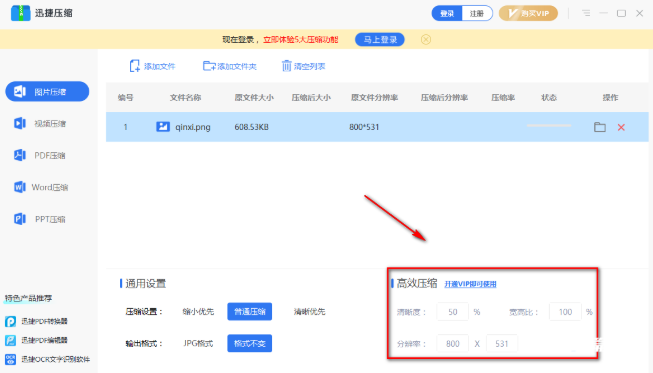Click the 迅捷OCR文字识别软件 product icon
Image resolution: width=653 pixels, height=373 pixels.
pos(10,359)
